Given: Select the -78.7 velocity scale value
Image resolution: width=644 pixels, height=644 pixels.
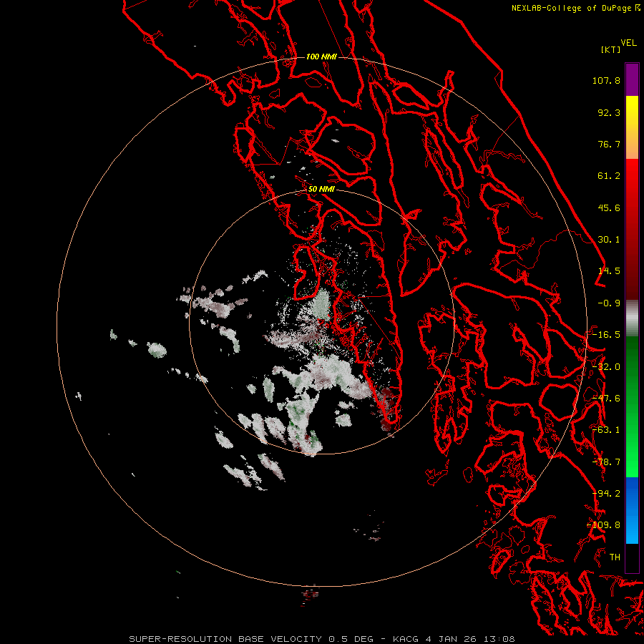Looking at the screenshot, I should (606, 462).
